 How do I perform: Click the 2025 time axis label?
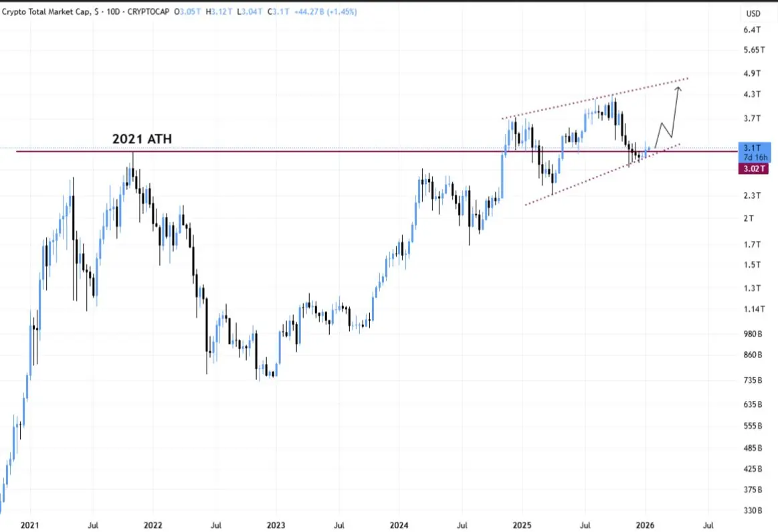tap(522, 525)
